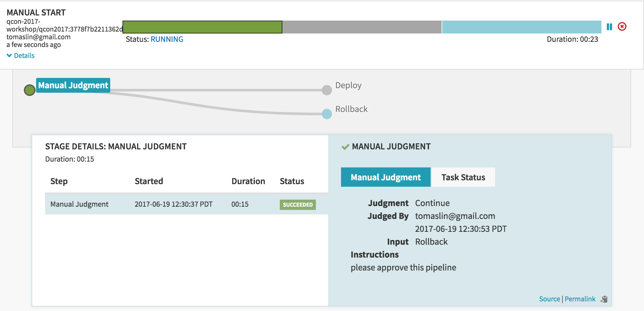
Task: Click the SUCCEEDED status badge
Action: click(x=298, y=205)
